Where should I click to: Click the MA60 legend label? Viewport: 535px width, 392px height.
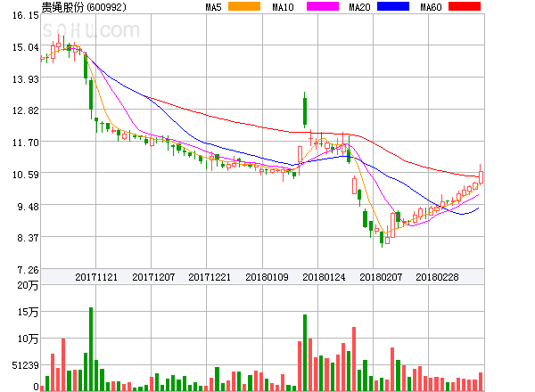pyautogui.click(x=431, y=7)
